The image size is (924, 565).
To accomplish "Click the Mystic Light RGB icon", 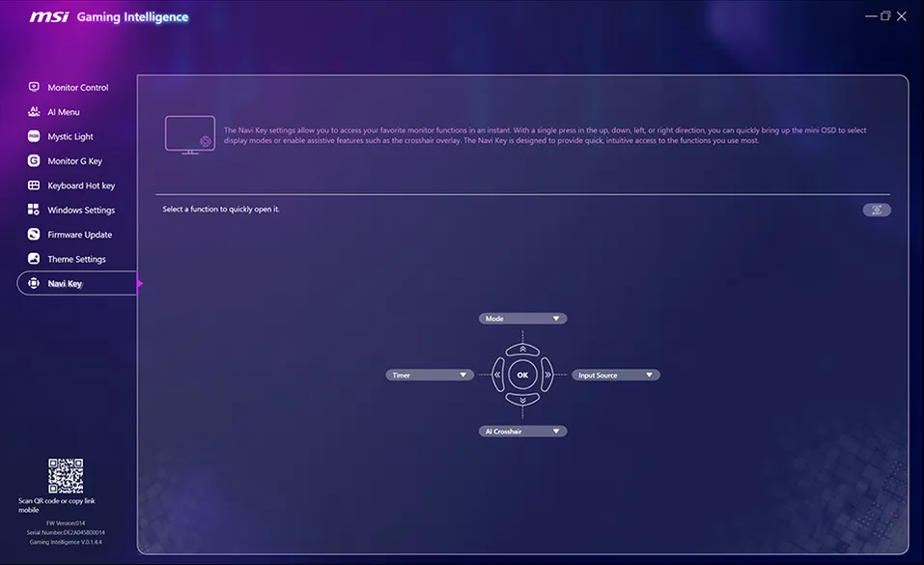I will pyautogui.click(x=34, y=136).
